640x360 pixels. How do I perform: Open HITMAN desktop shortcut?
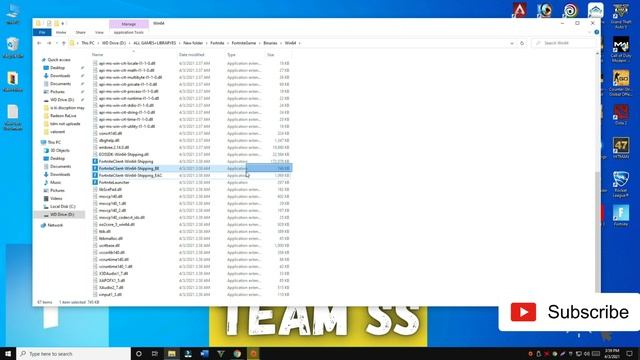(x=621, y=149)
